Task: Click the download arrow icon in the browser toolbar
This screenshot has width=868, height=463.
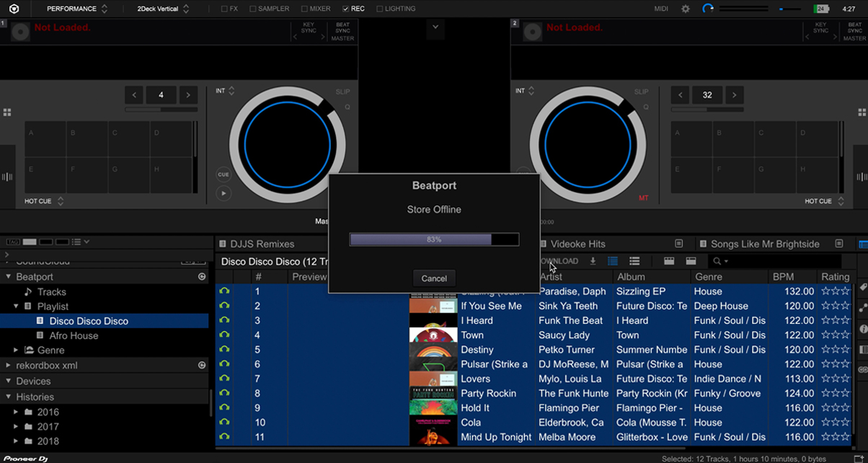Action: pyautogui.click(x=593, y=261)
